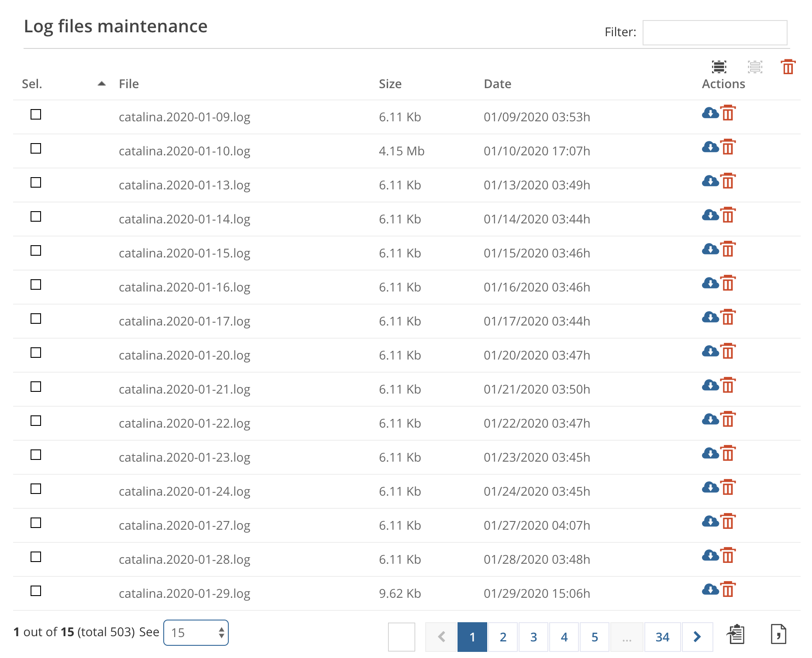Sort table by Size column header
The height and width of the screenshot is (658, 812).
[x=390, y=84]
